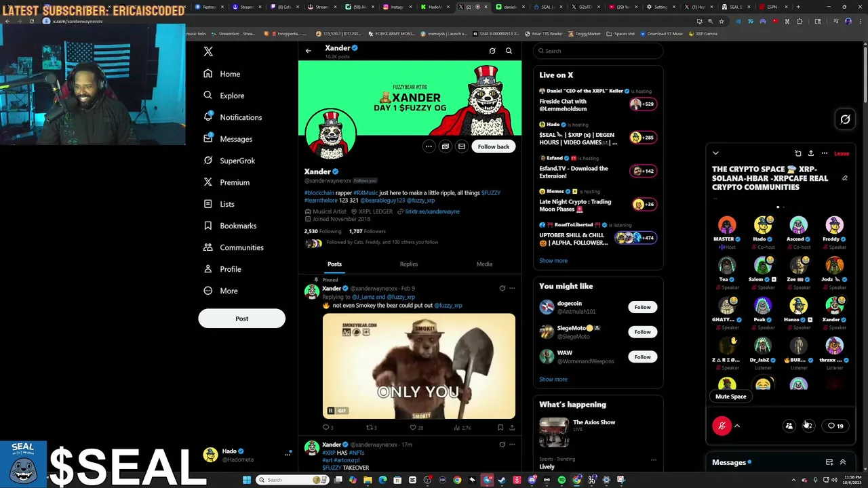Open the pinned post's three-dot menu
The height and width of the screenshot is (488, 868).
[512, 288]
